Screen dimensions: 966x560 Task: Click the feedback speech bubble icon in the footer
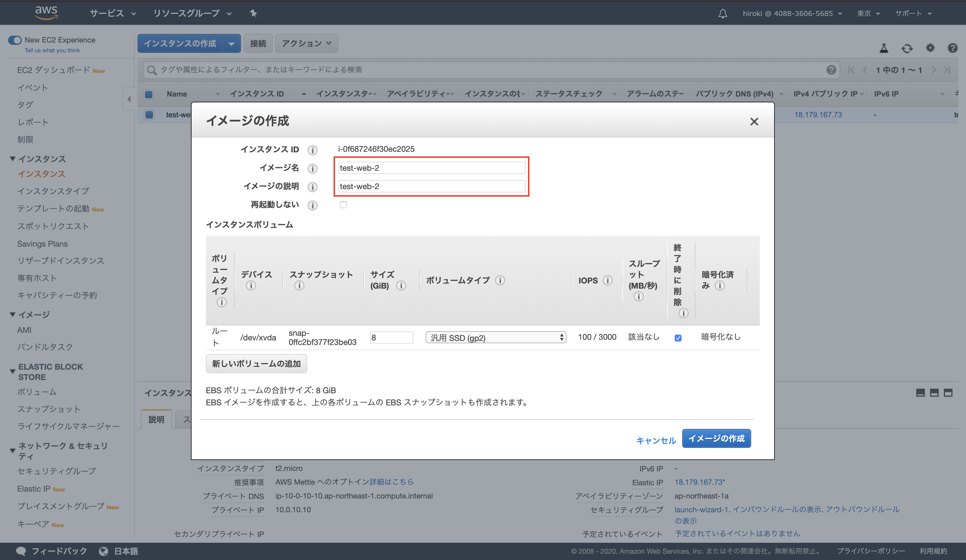click(x=22, y=551)
